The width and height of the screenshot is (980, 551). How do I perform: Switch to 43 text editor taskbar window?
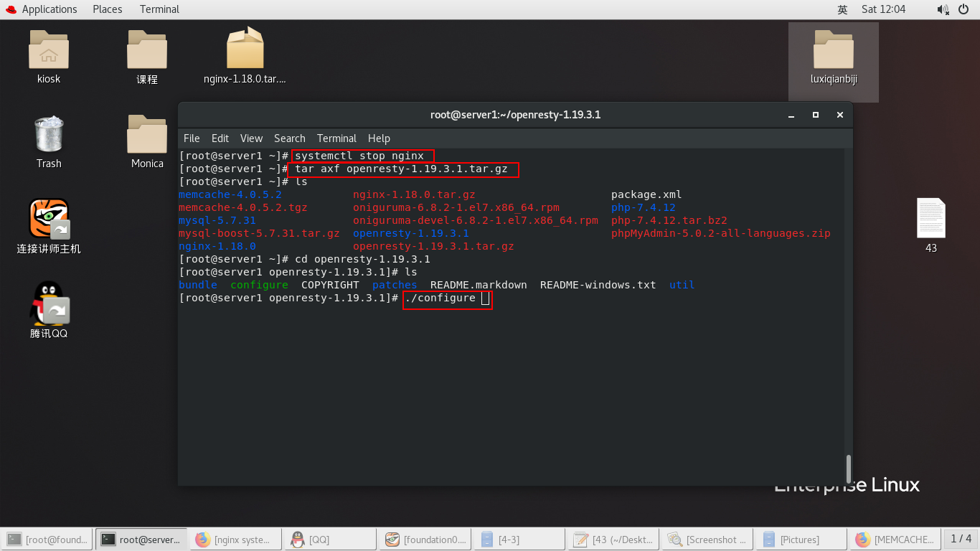tap(614, 539)
